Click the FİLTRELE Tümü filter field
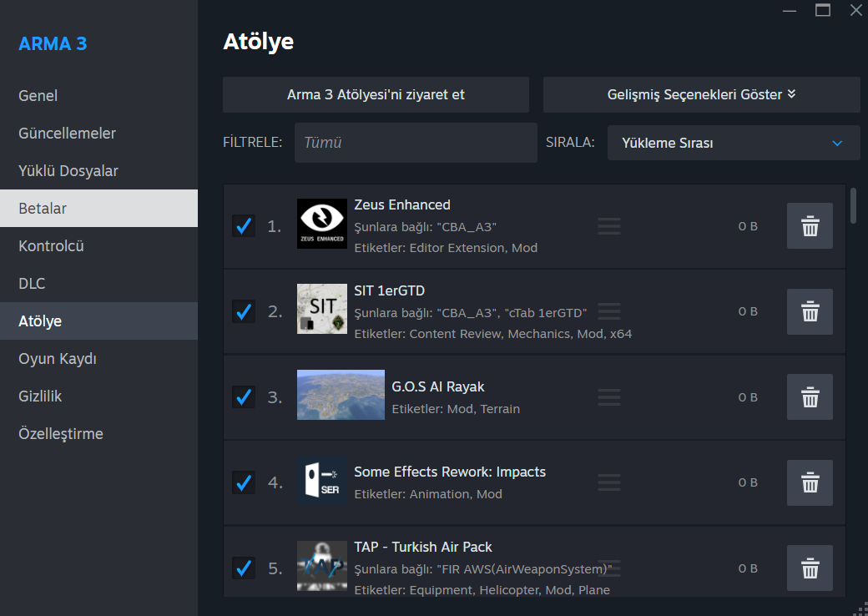This screenshot has height=616, width=868. coord(416,143)
